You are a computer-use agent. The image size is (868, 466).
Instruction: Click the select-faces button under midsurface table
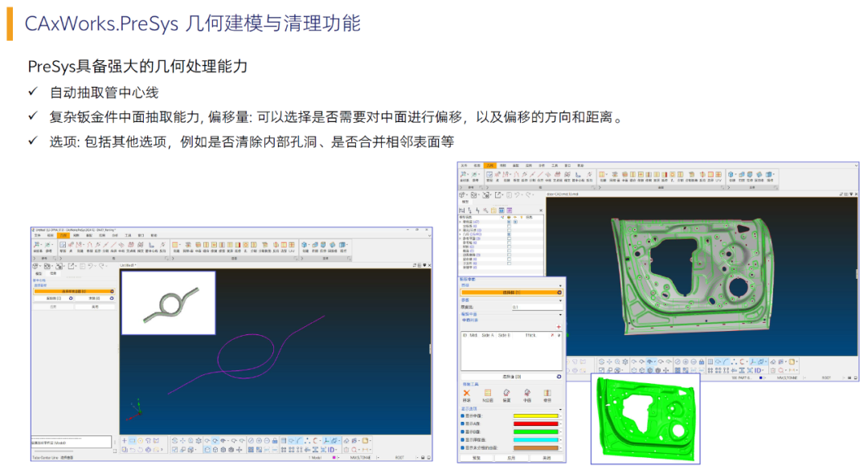[511, 377]
